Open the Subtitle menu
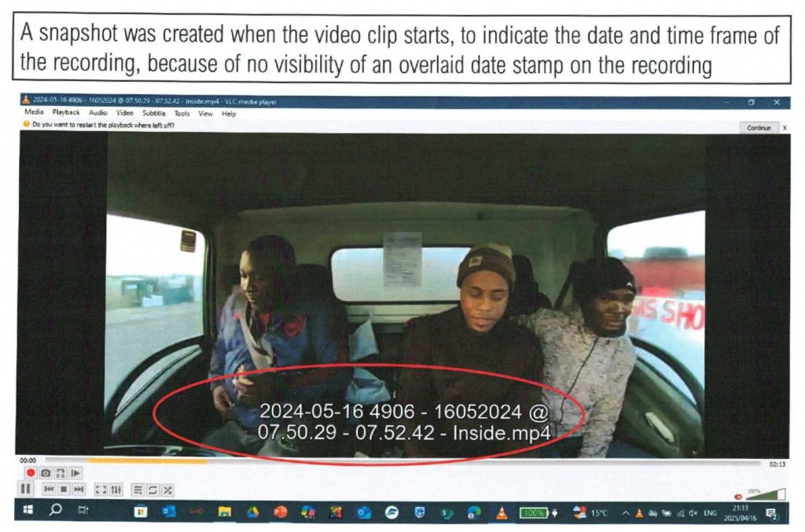The height and width of the screenshot is (532, 805). pos(153,113)
